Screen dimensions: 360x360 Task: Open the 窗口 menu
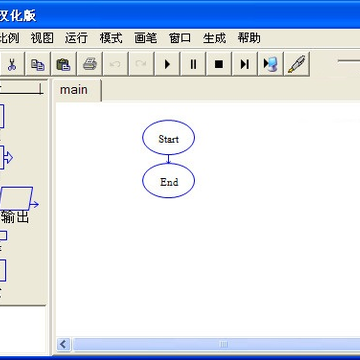click(180, 38)
